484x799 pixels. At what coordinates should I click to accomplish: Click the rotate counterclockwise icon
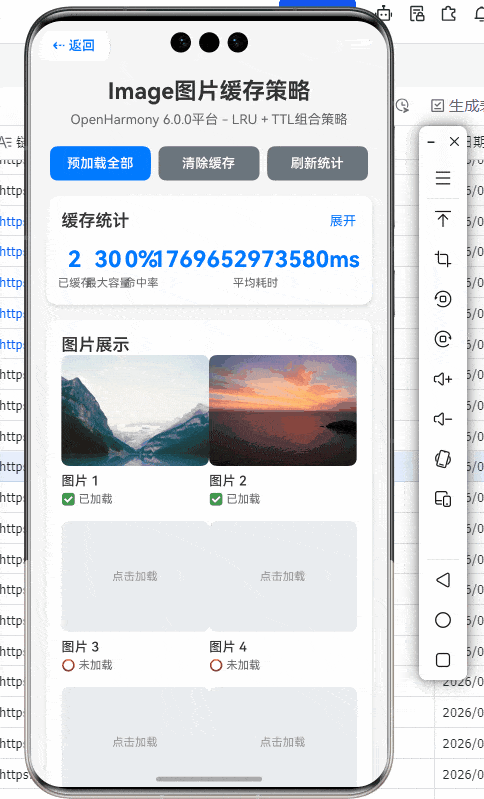(x=443, y=299)
